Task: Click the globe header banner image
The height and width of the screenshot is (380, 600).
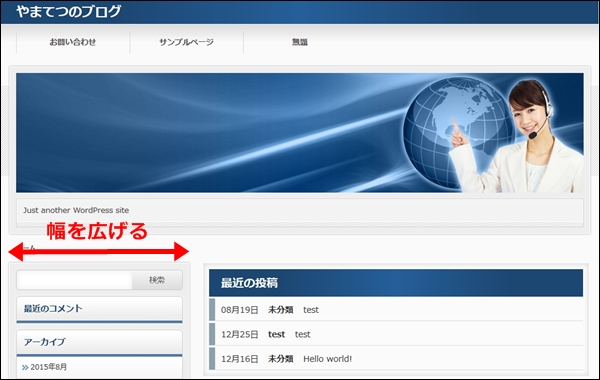Action: [x=300, y=132]
